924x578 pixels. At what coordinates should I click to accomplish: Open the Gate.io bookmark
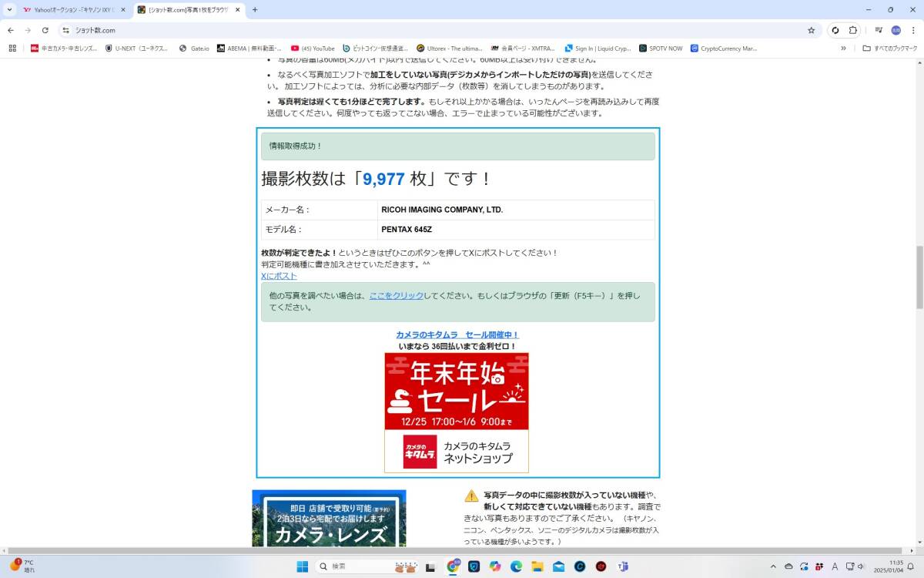tap(194, 48)
